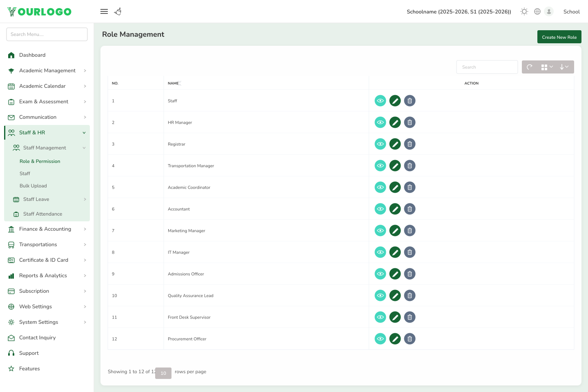The width and height of the screenshot is (588, 392).
Task: Edit the Procurement Officer role
Action: [x=395, y=339]
